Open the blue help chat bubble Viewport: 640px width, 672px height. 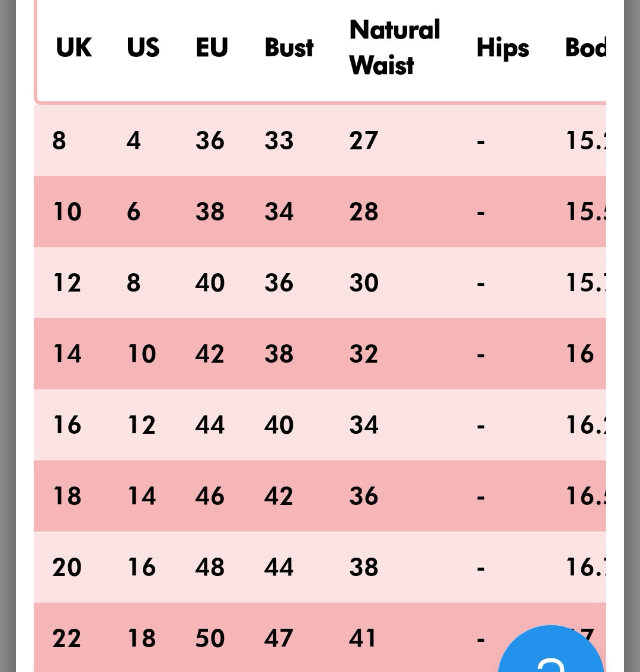(x=551, y=652)
